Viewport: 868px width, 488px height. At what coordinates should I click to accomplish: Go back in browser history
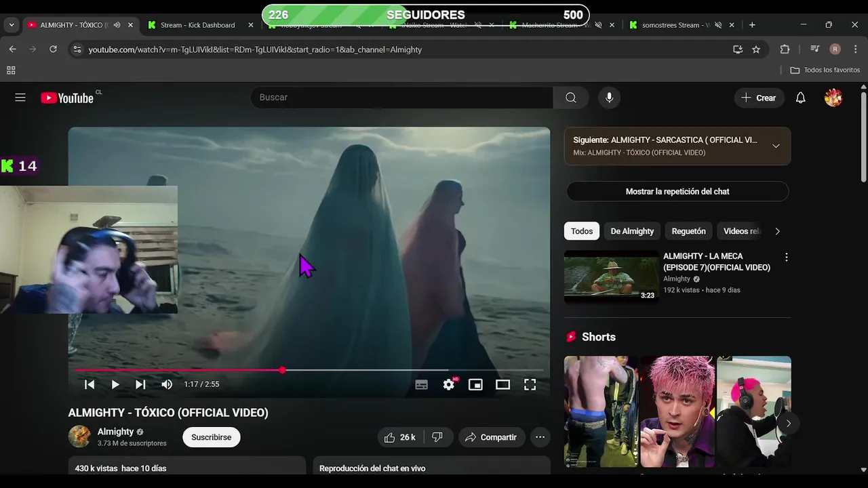[x=12, y=49]
